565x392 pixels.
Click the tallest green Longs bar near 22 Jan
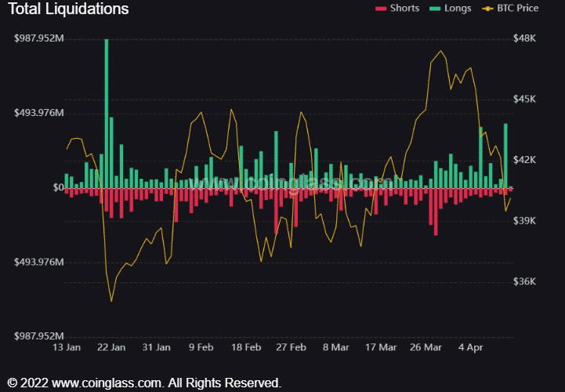pos(107,113)
